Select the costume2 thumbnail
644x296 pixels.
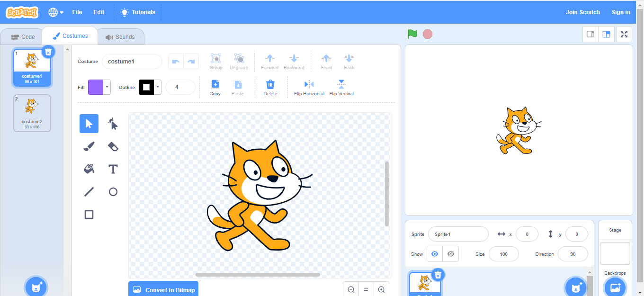click(32, 113)
